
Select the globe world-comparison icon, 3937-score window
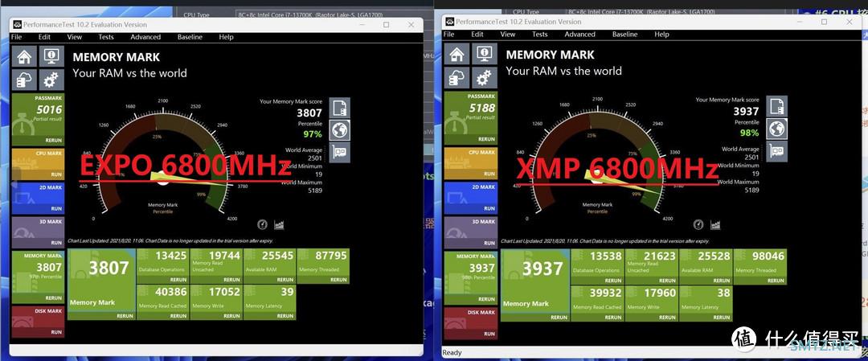(x=776, y=129)
